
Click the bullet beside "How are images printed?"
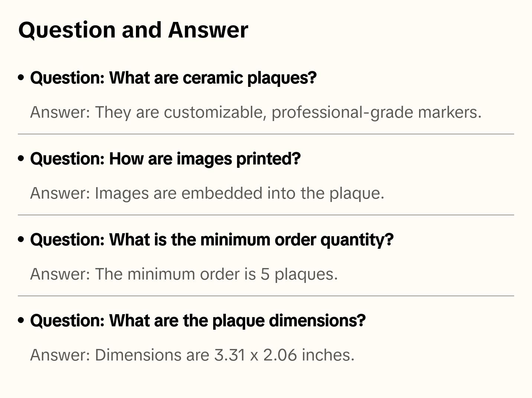pos(21,159)
